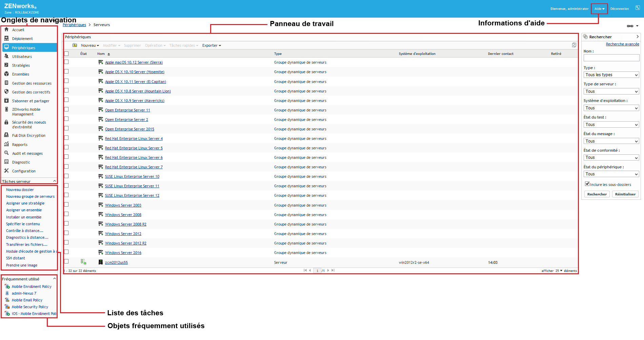644x340 pixels.
Task: Click the Gestion des correctifs shield icon
Action: (6, 92)
